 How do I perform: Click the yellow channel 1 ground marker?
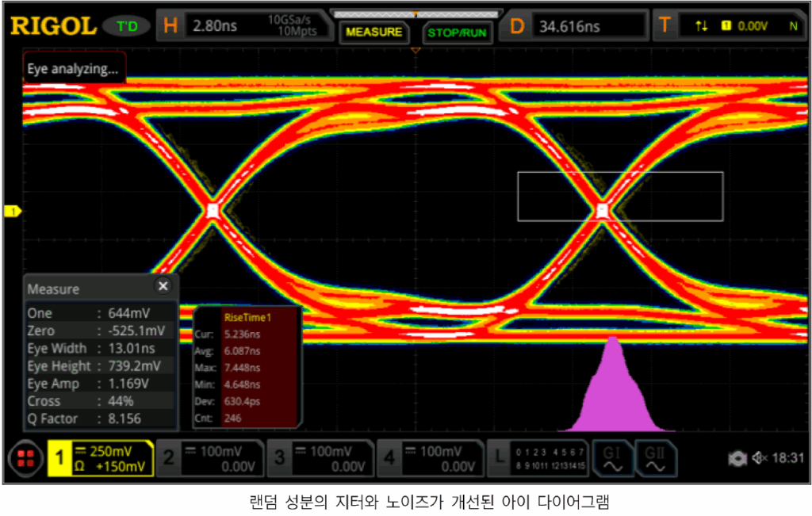tap(12, 211)
